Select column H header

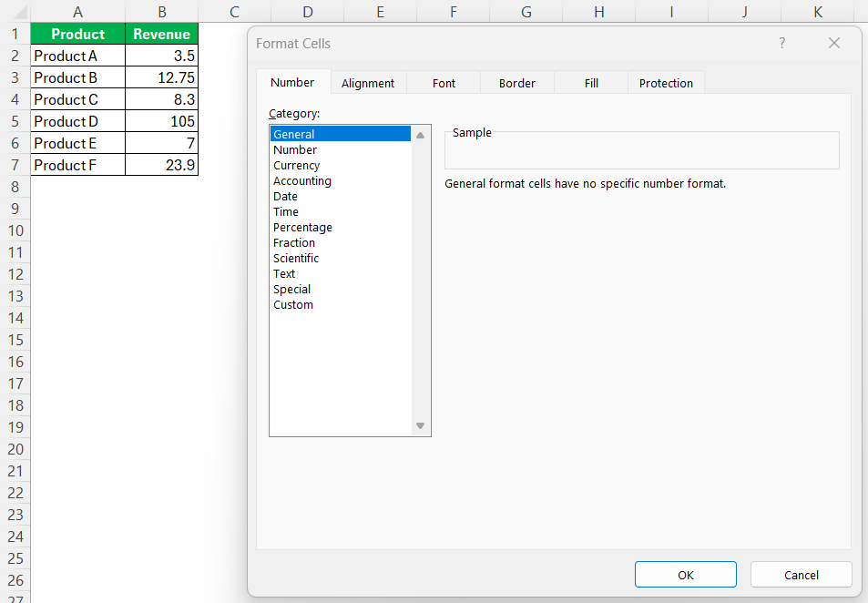[599, 12]
